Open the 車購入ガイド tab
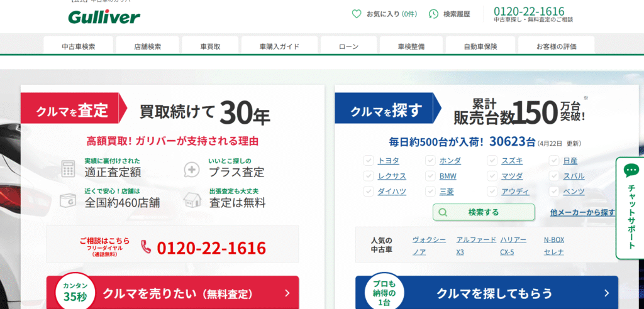 (x=279, y=46)
